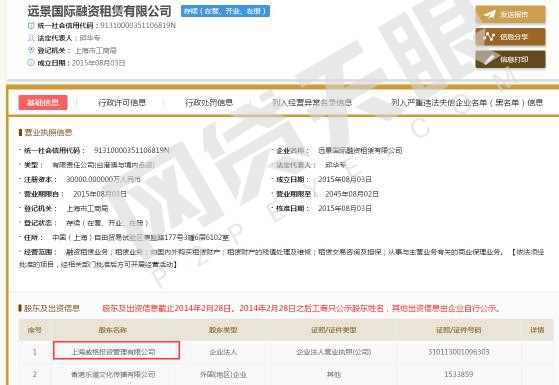Click the 企业法人营业执照(公司) cell
559x385 pixels.
pyautogui.click(x=334, y=352)
